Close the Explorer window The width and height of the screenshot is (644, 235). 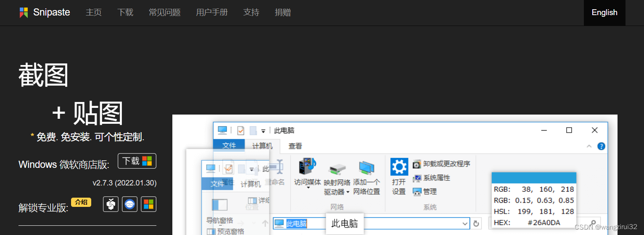click(x=594, y=130)
